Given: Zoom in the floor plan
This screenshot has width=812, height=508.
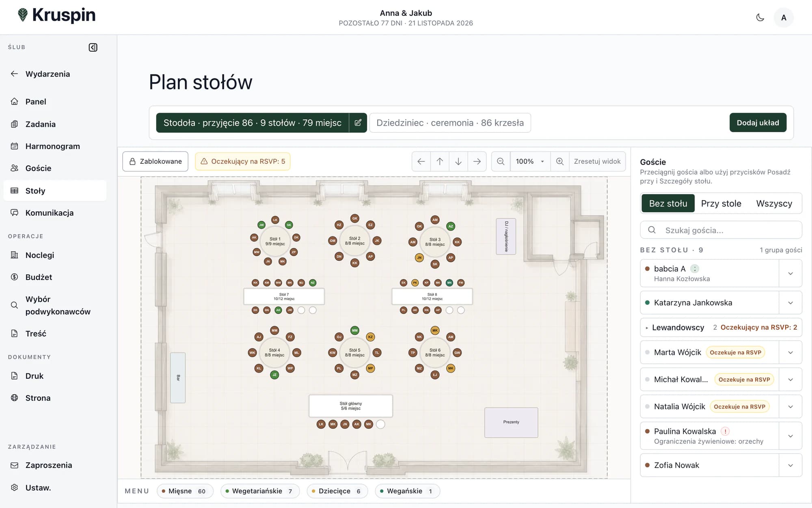Looking at the screenshot, I should click(x=560, y=161).
